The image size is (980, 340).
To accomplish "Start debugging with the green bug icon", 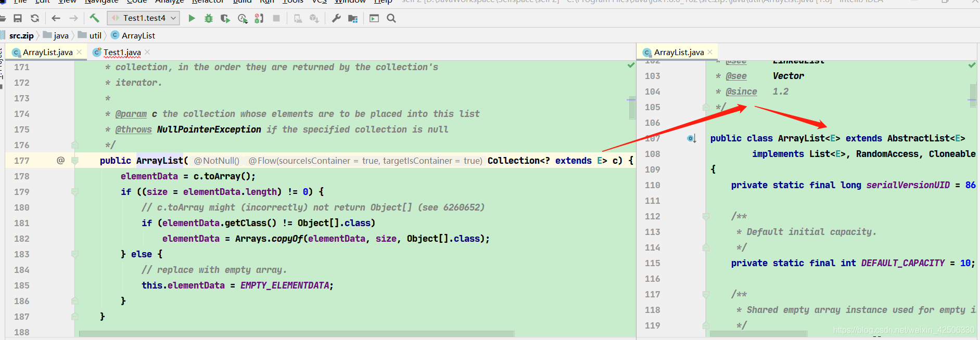I will [209, 18].
